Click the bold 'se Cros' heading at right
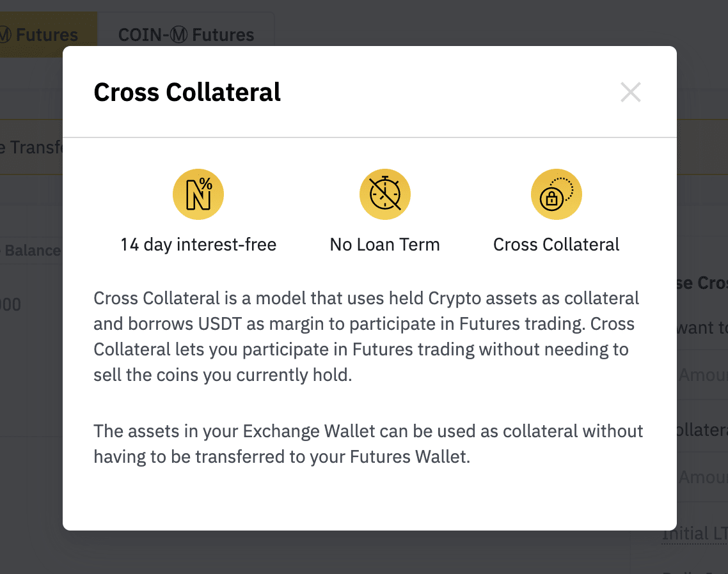This screenshot has width=728, height=574. [x=702, y=283]
